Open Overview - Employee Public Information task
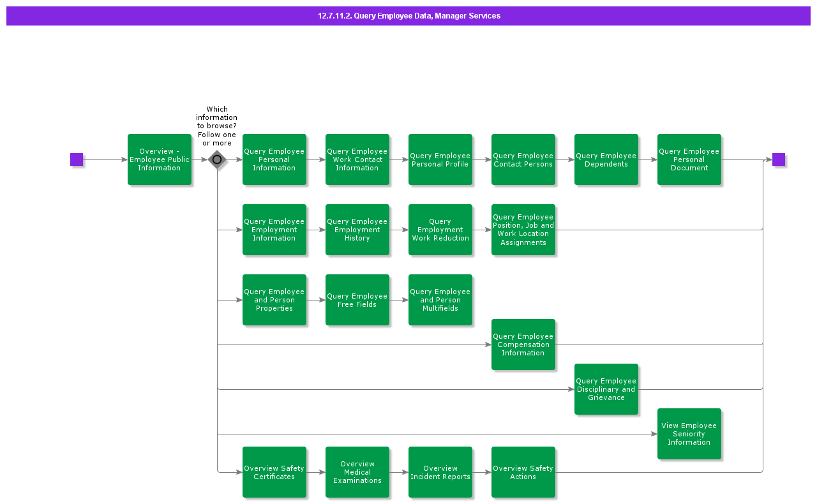 tap(160, 159)
